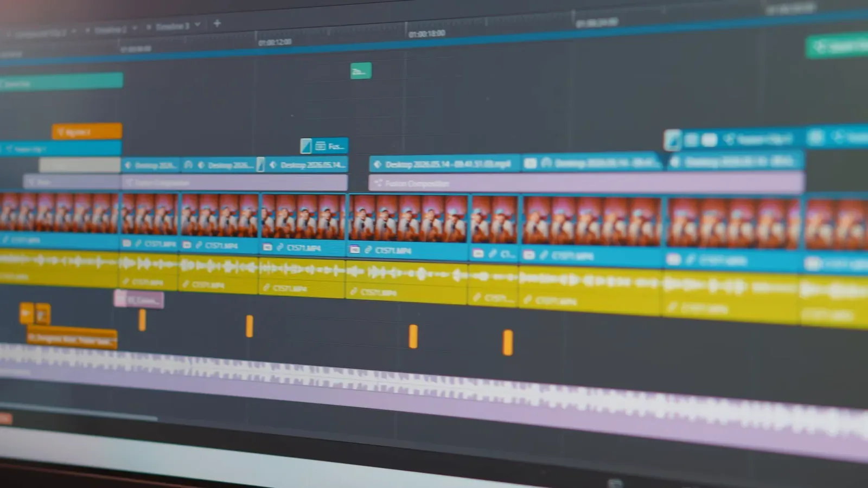Image resolution: width=868 pixels, height=488 pixels.
Task: Select the long orange audio clip above music track
Action: click(72, 338)
